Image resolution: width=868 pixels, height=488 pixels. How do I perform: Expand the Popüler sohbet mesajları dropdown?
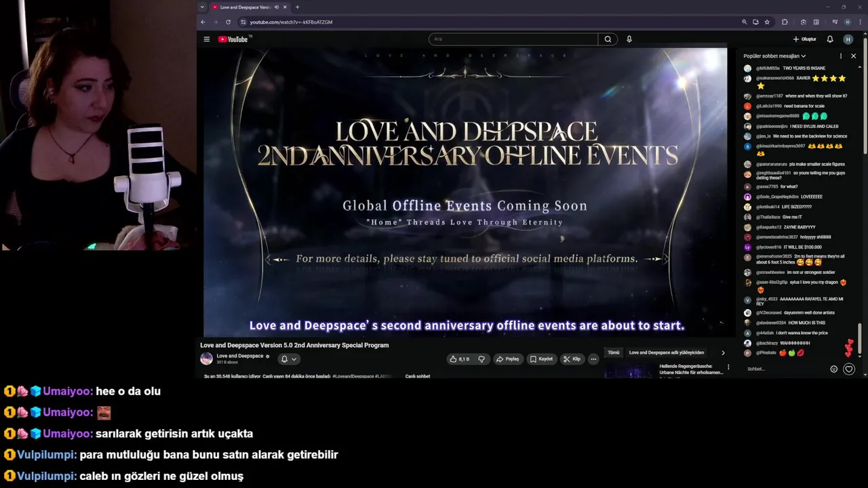[774, 56]
